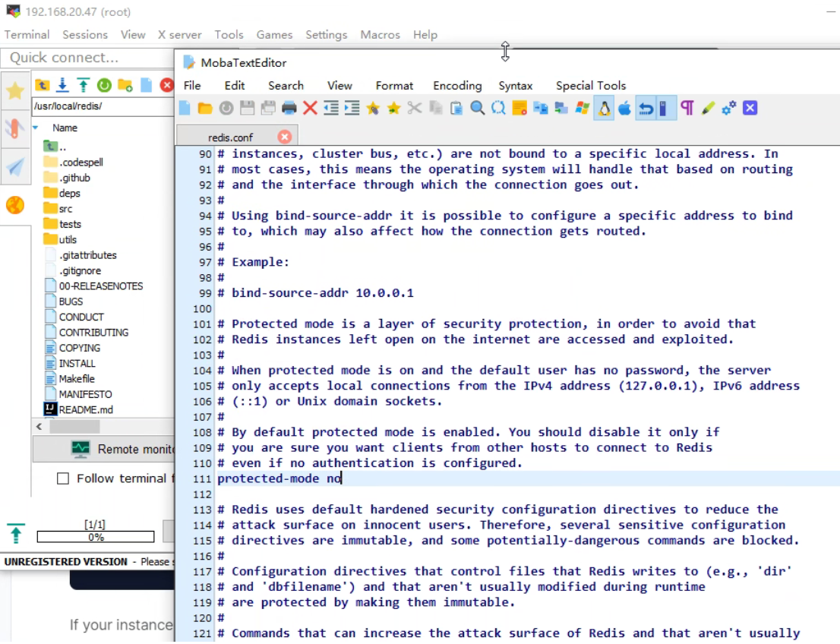The width and height of the screenshot is (840, 644).
Task: Click the orange globe Sftp sidebar tab
Action: coord(15,204)
